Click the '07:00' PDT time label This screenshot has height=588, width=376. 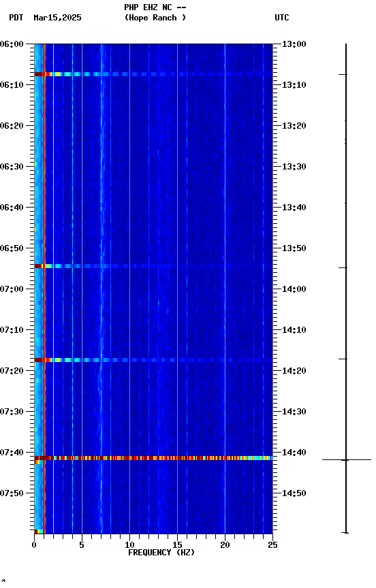tap(12, 289)
